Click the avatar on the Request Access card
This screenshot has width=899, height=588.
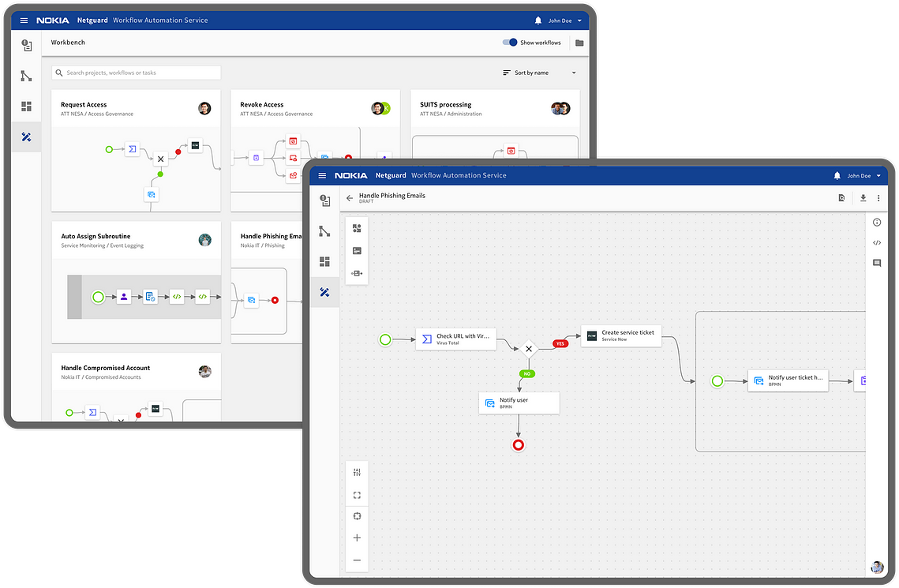point(204,108)
